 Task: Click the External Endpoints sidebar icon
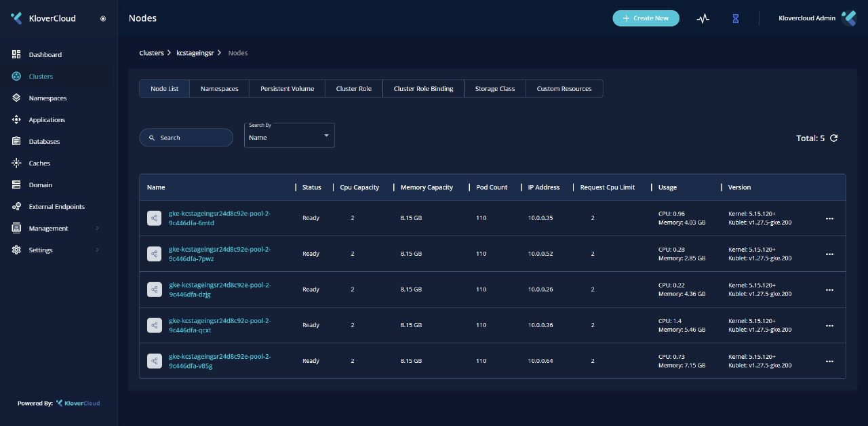pos(16,206)
